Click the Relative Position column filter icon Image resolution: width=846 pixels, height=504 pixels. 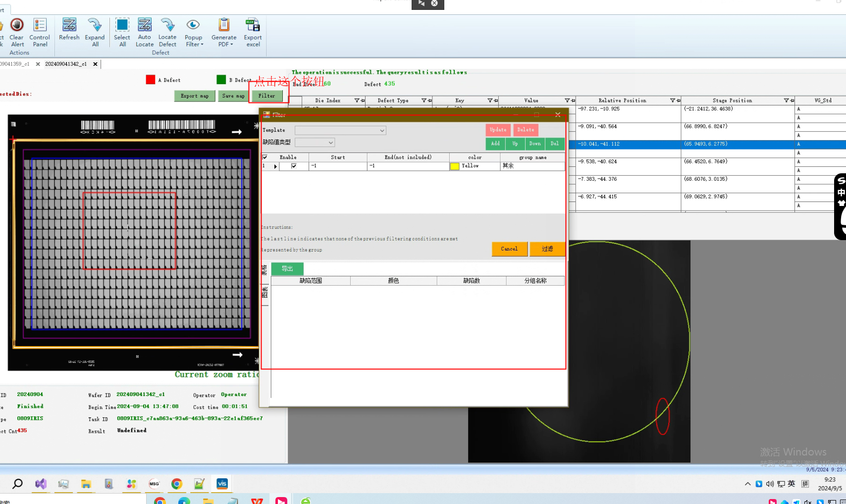[673, 101]
